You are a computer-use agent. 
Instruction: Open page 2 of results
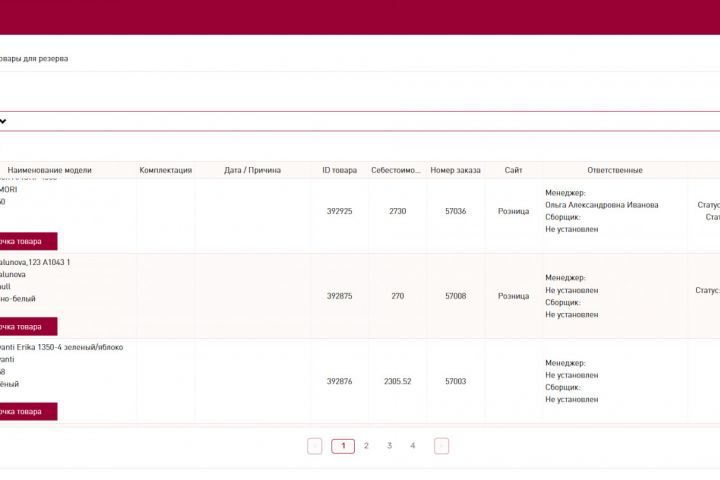[366, 446]
